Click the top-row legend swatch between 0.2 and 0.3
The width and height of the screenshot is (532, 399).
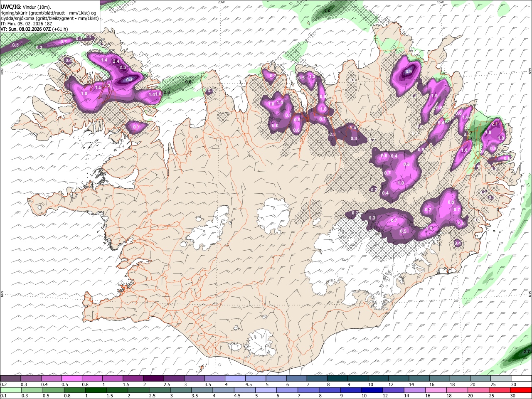pyautogui.click(x=10, y=379)
